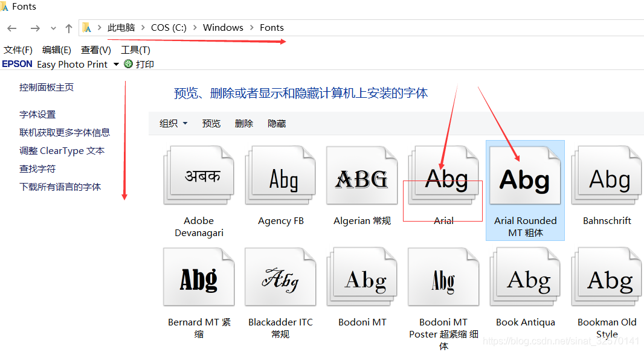Click the Fonts window title icon

click(4, 6)
